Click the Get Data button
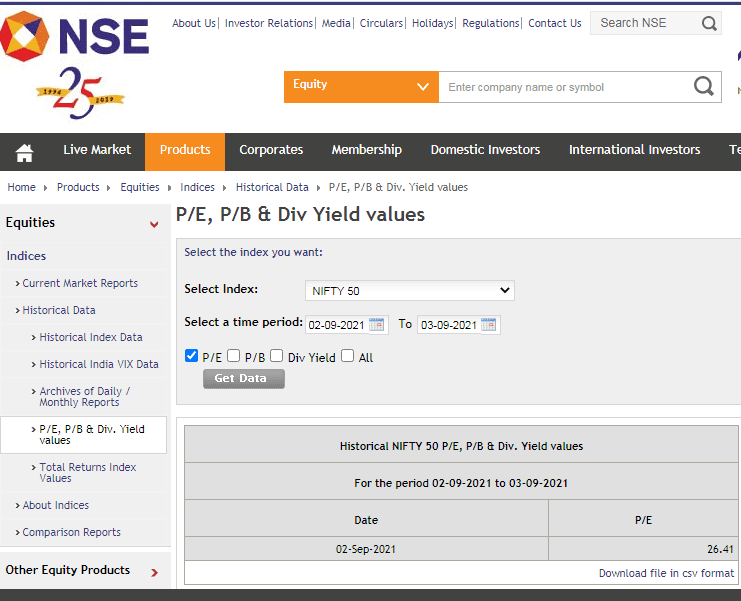The image size is (741, 601). pyautogui.click(x=244, y=378)
